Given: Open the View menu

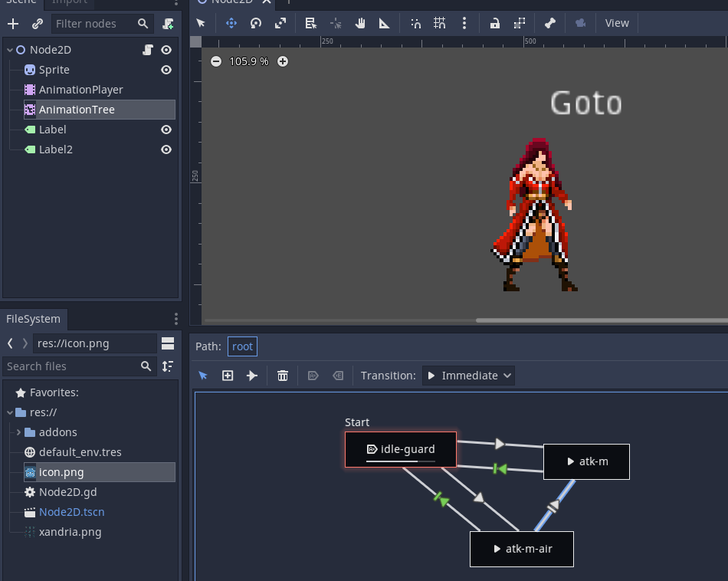Looking at the screenshot, I should pos(617,23).
